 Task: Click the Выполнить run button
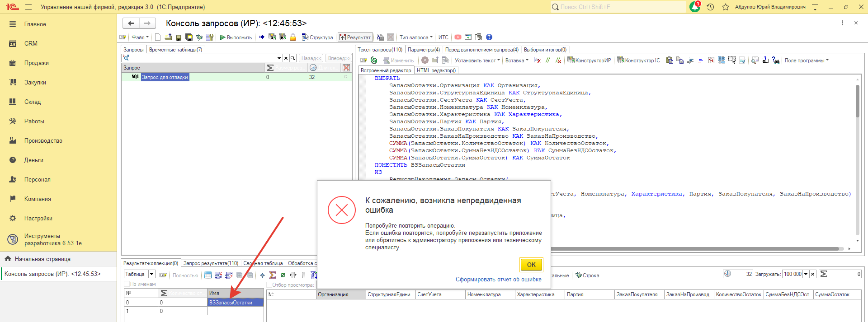(236, 37)
